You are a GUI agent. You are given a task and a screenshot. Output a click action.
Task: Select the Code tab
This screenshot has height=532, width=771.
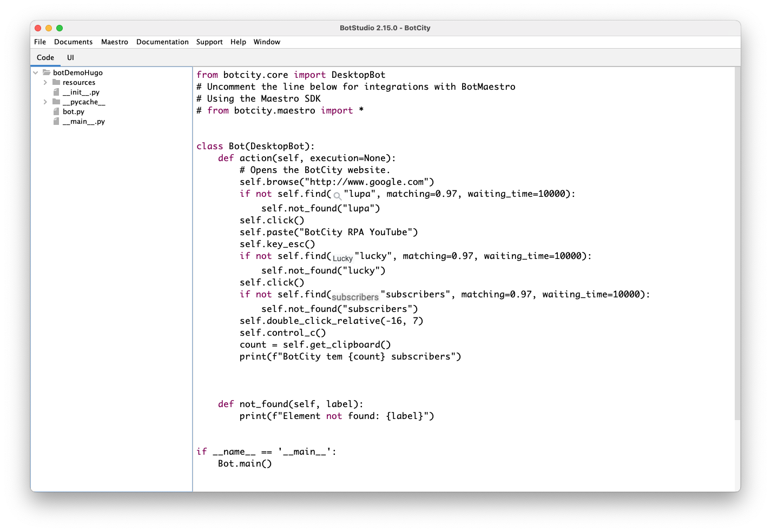coord(45,57)
